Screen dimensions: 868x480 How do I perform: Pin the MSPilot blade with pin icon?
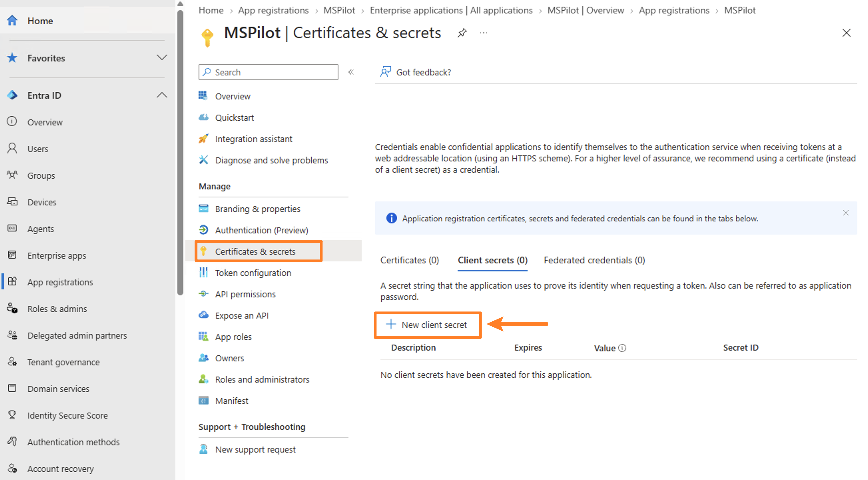click(462, 33)
